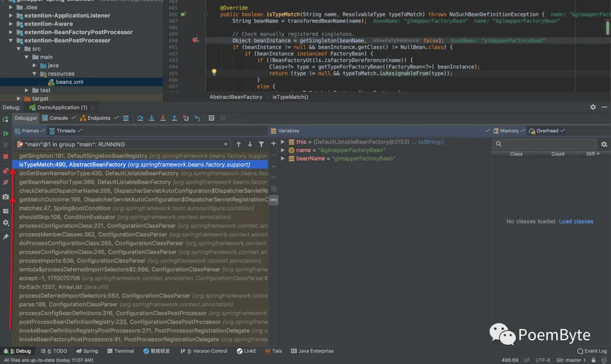Click the breakpoint marker on line 490

195,40
